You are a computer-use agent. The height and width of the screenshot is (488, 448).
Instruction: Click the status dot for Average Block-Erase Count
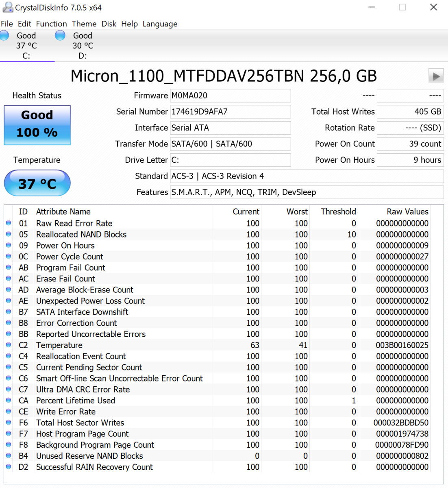tap(9, 290)
